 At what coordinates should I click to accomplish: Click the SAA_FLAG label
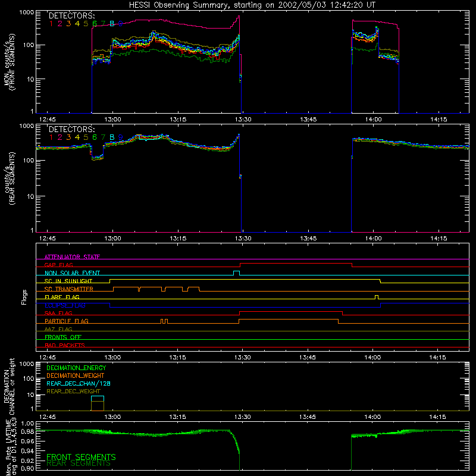[58, 313]
